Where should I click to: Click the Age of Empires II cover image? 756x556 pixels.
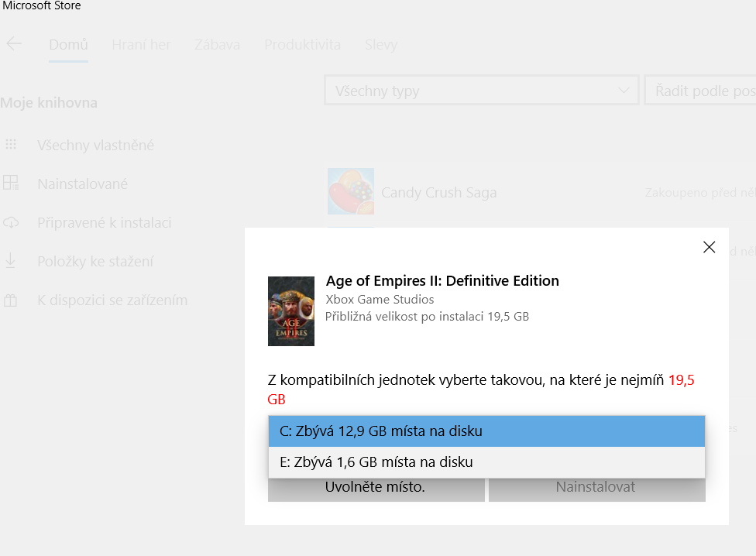coord(291,311)
